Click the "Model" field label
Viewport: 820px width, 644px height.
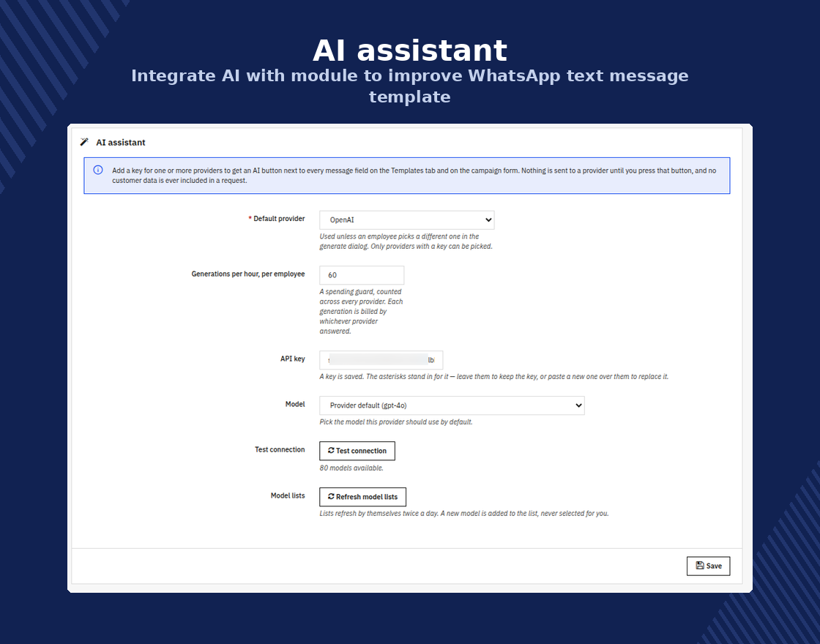(x=295, y=404)
